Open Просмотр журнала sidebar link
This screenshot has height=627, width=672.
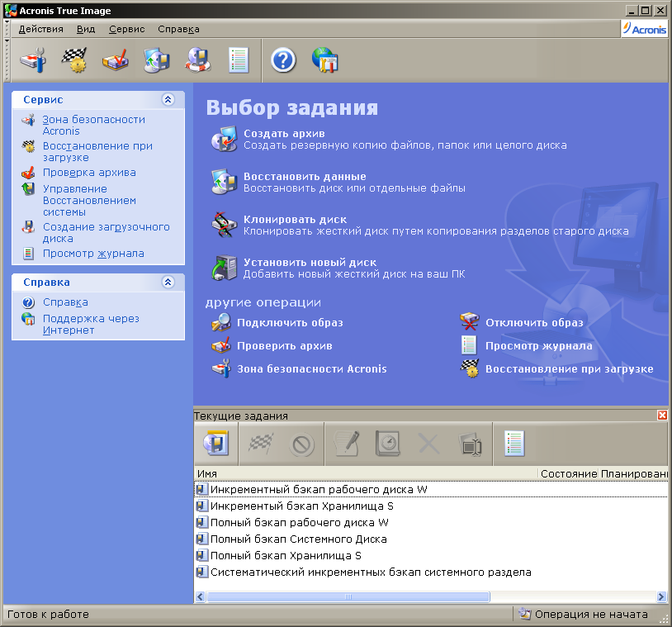pos(93,254)
